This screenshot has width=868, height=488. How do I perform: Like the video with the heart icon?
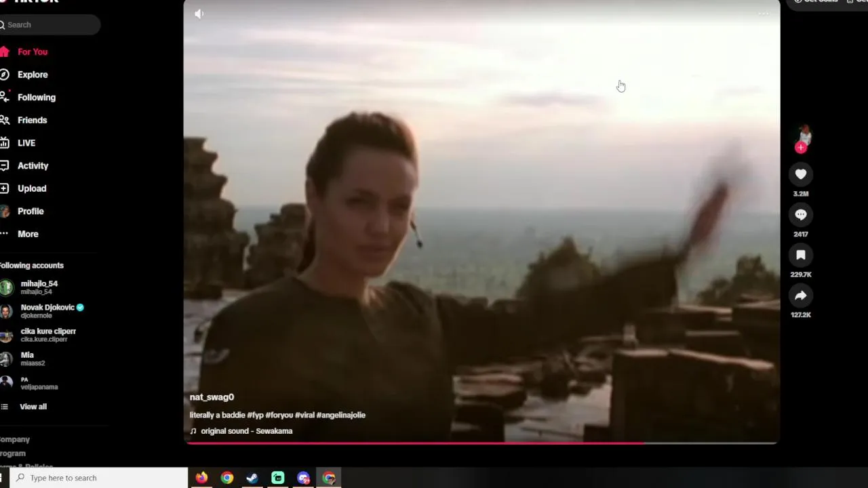(801, 174)
